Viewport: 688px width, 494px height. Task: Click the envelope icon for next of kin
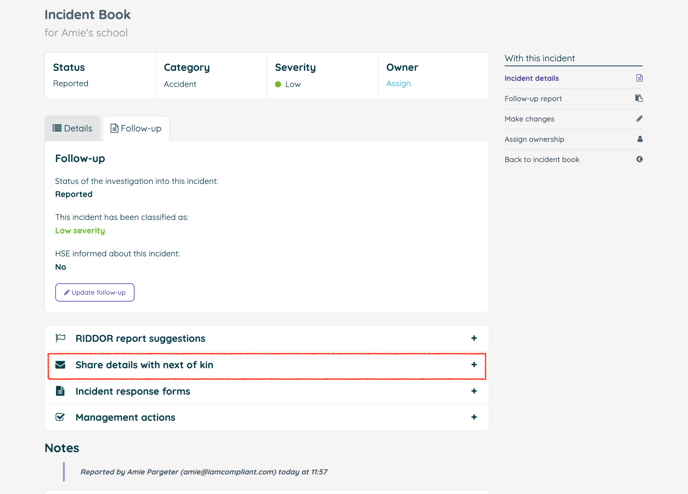tap(60, 365)
